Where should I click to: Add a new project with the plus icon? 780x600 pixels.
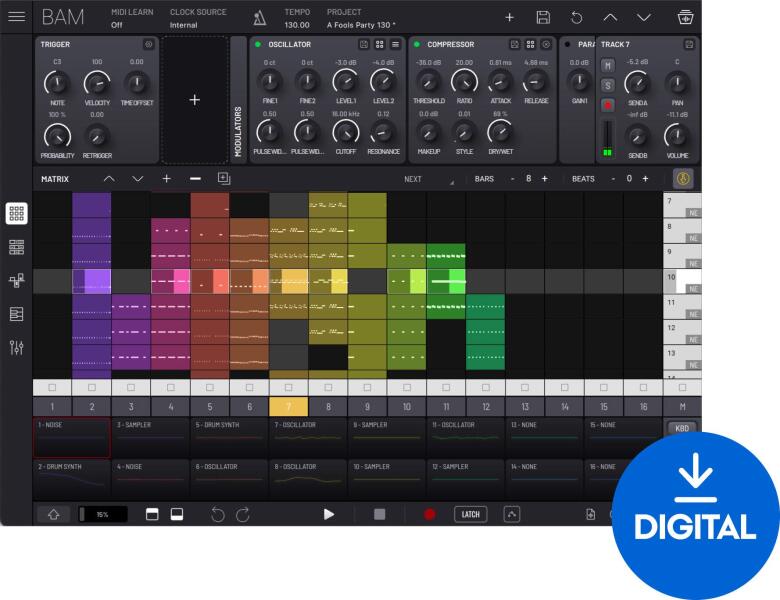tap(509, 18)
